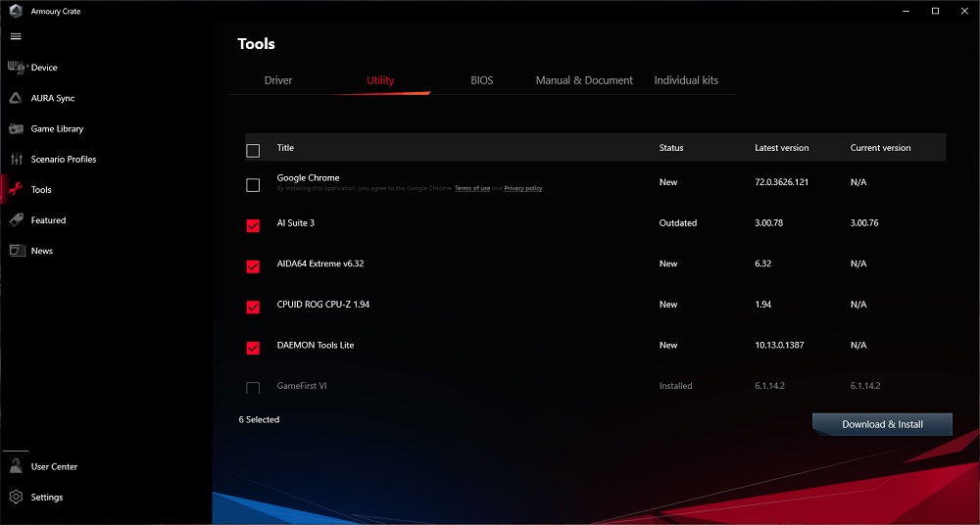
Task: Open the Scenario Profiles menu label
Action: tap(64, 160)
